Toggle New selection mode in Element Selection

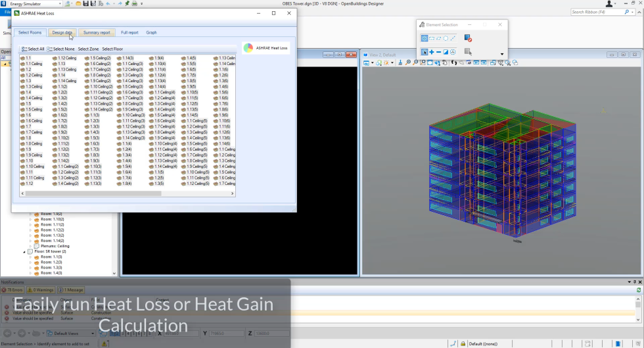point(425,52)
